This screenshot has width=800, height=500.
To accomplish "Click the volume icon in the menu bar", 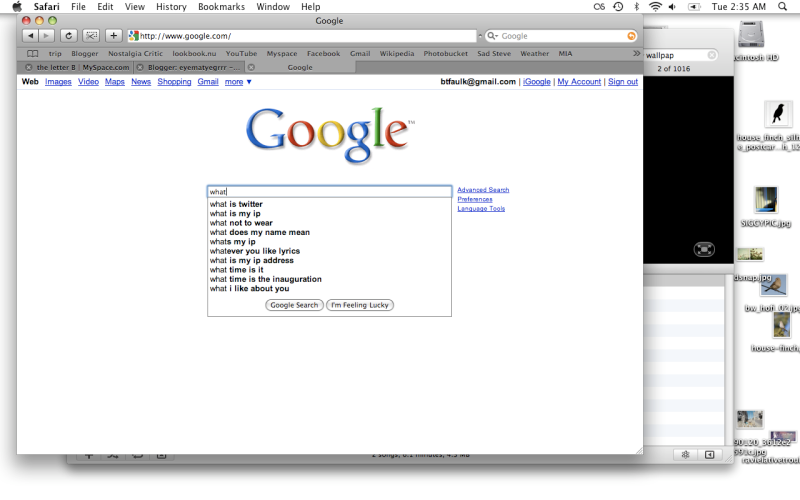I will (672, 7).
